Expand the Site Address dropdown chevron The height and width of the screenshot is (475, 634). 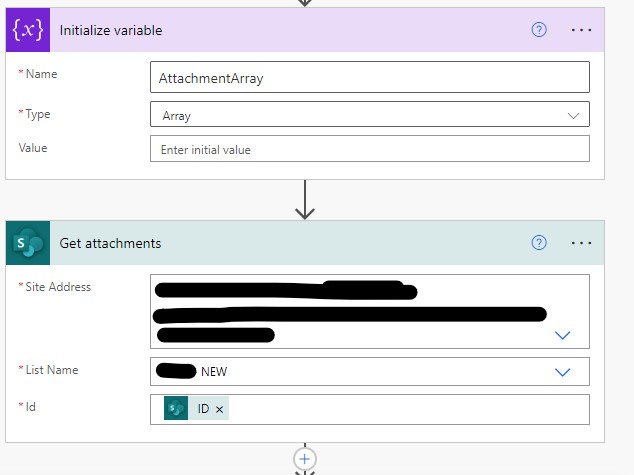(x=562, y=335)
